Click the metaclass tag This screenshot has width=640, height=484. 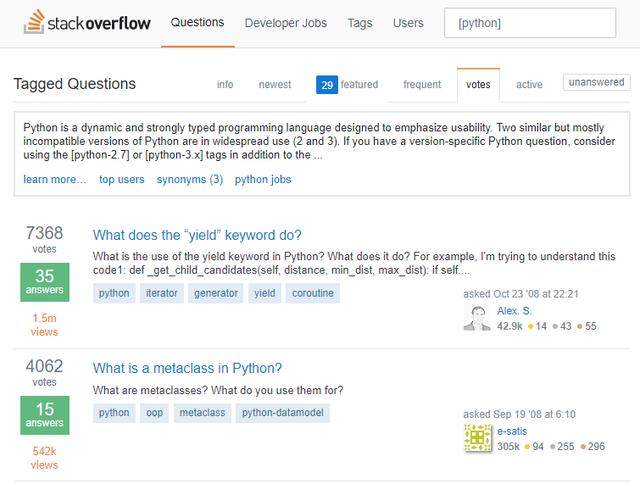202,413
